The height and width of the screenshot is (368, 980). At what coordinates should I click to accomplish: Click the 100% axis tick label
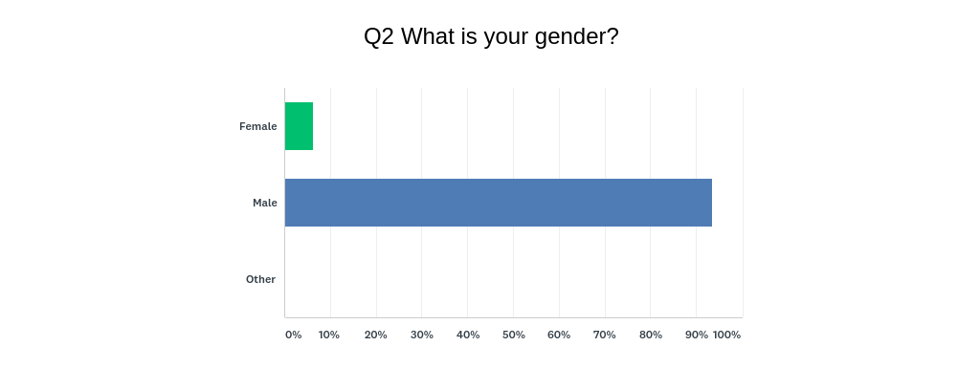pos(727,335)
